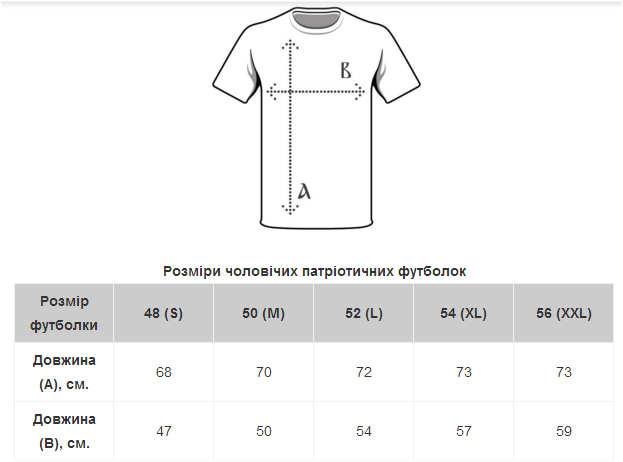623x462 pixels.
Task: Click the letter B width label on shirt
Action: (345, 71)
